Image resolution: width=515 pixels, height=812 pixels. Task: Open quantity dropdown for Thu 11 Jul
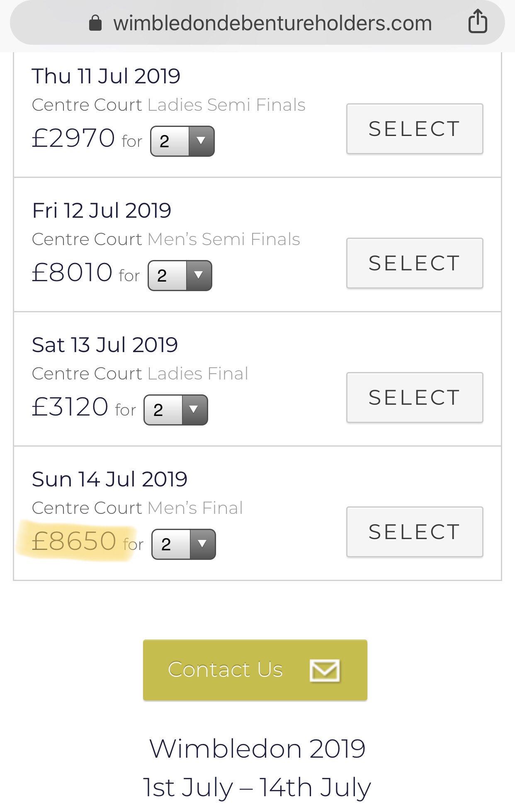[182, 141]
